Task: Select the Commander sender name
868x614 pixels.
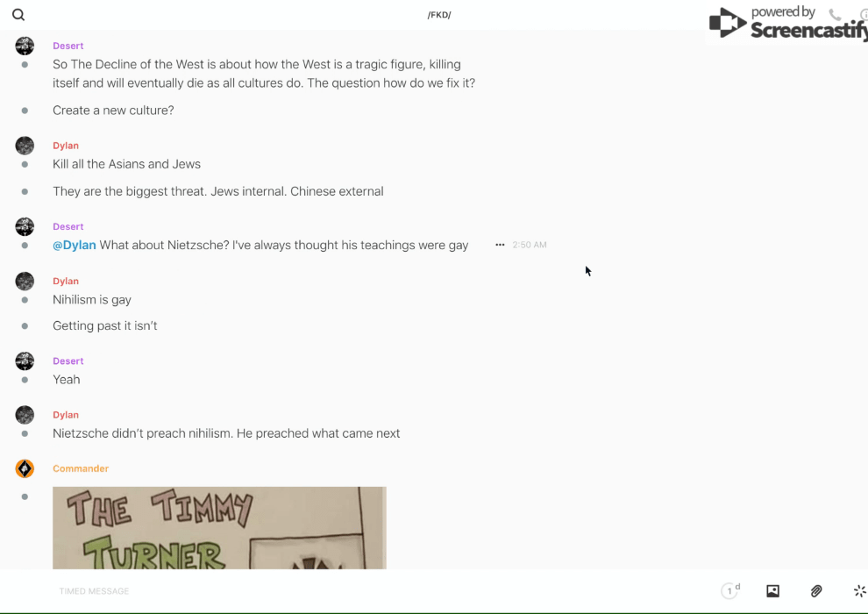Action: click(x=81, y=468)
